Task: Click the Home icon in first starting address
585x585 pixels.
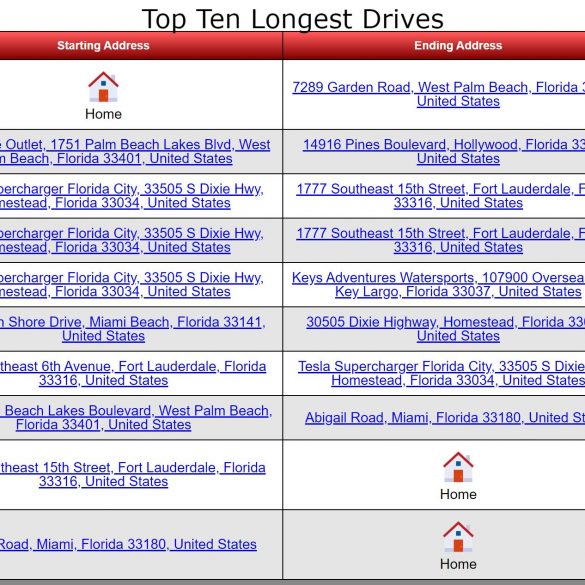Action: [103, 87]
